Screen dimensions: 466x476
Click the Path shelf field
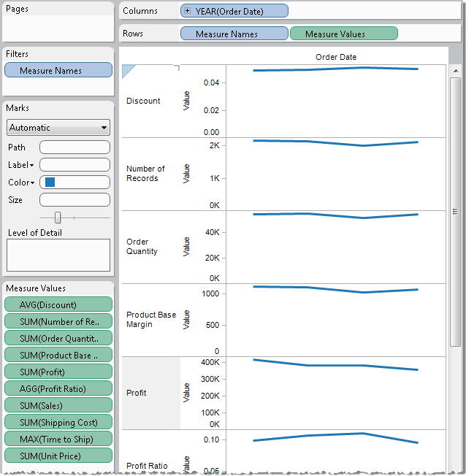click(x=75, y=147)
